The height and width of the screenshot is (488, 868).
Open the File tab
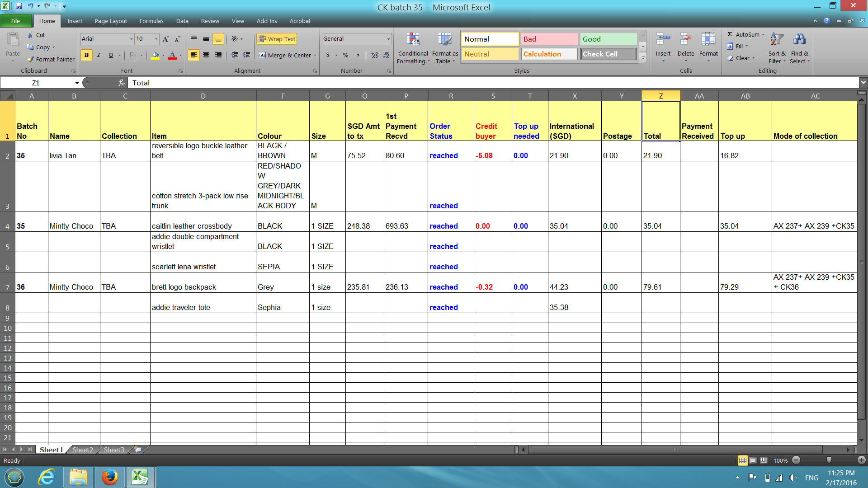point(15,21)
